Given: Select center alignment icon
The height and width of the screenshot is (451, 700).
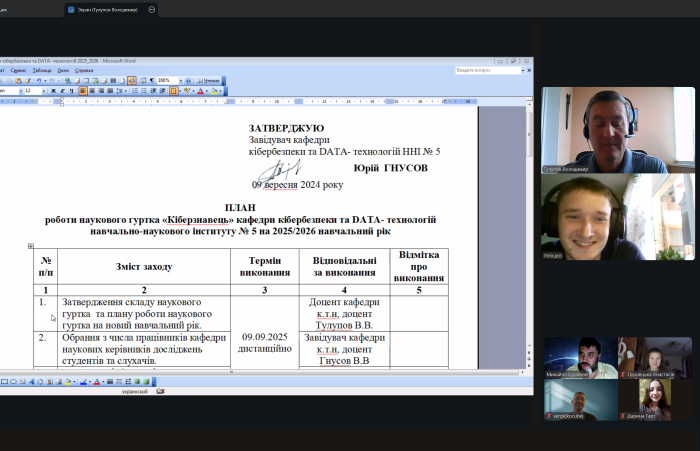Looking at the screenshot, I should tap(93, 91).
